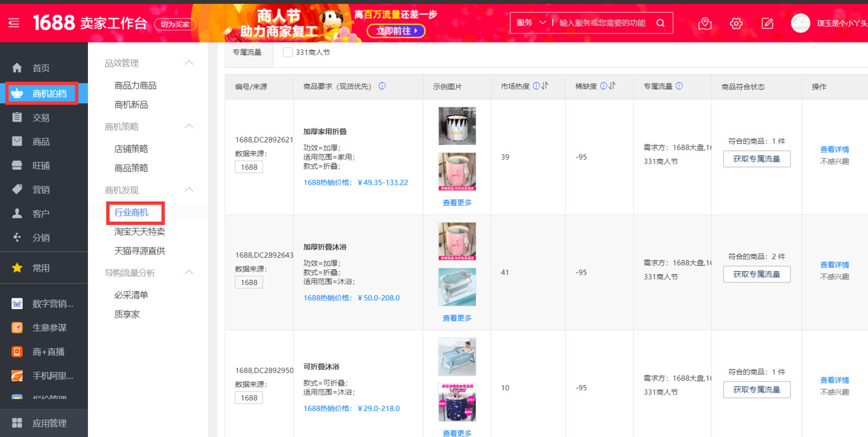Viewport: 868px width, 437px height.
Task: Get exclusive traffic for 加厚折叠沐浴 row
Action: click(757, 274)
